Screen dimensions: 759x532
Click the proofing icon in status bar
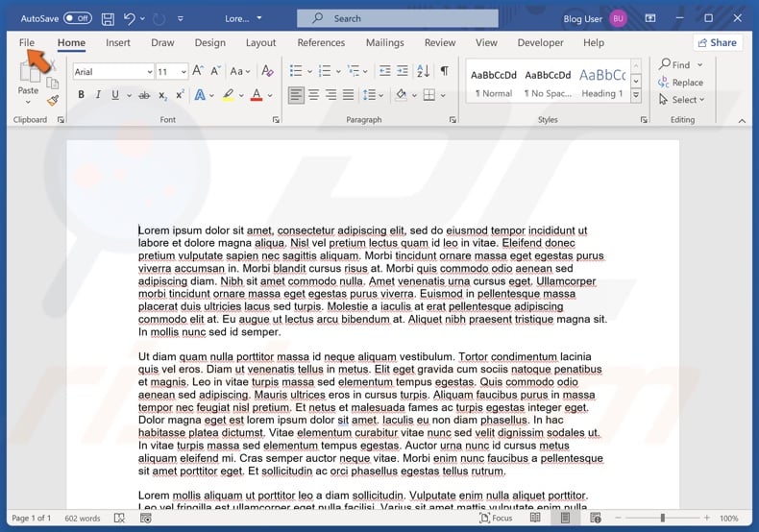click(119, 519)
